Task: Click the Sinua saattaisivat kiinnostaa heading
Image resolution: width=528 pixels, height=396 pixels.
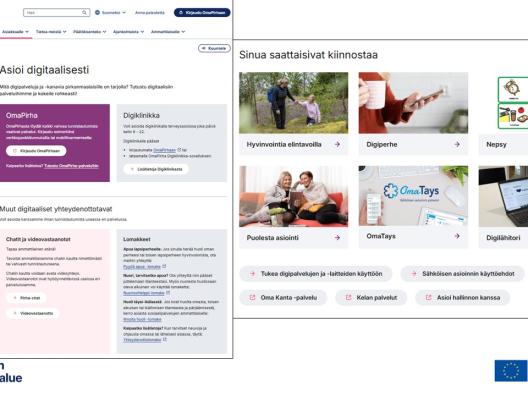Action: tap(308, 55)
